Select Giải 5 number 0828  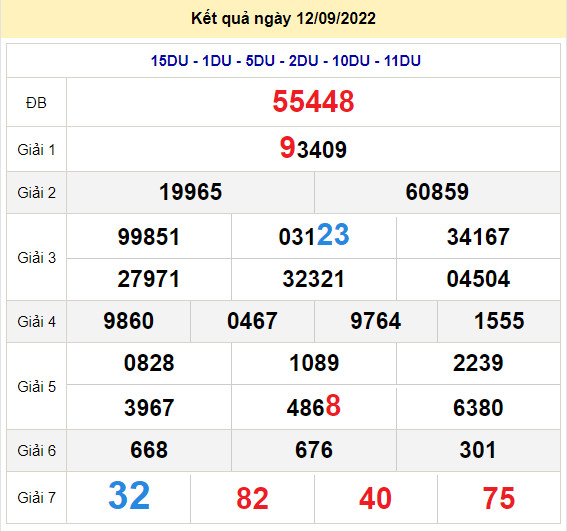(x=149, y=363)
